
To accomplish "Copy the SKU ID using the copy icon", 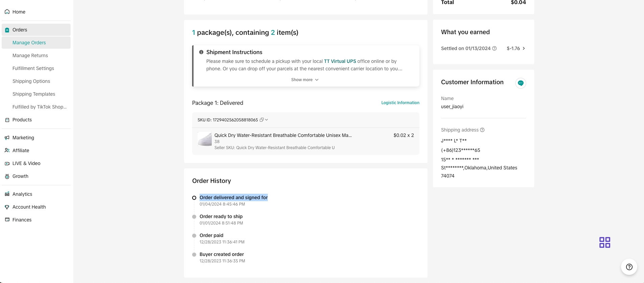I will [261, 120].
